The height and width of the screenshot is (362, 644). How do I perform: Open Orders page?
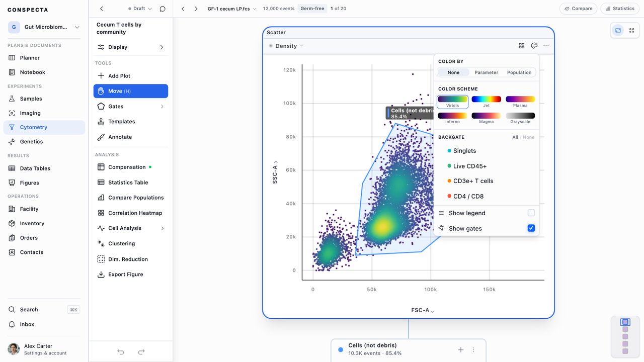[44, 238]
